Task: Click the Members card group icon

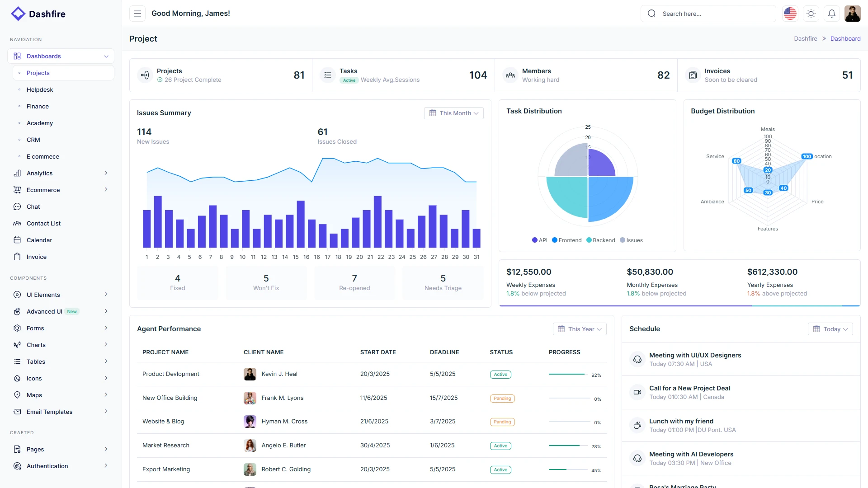Action: click(510, 75)
